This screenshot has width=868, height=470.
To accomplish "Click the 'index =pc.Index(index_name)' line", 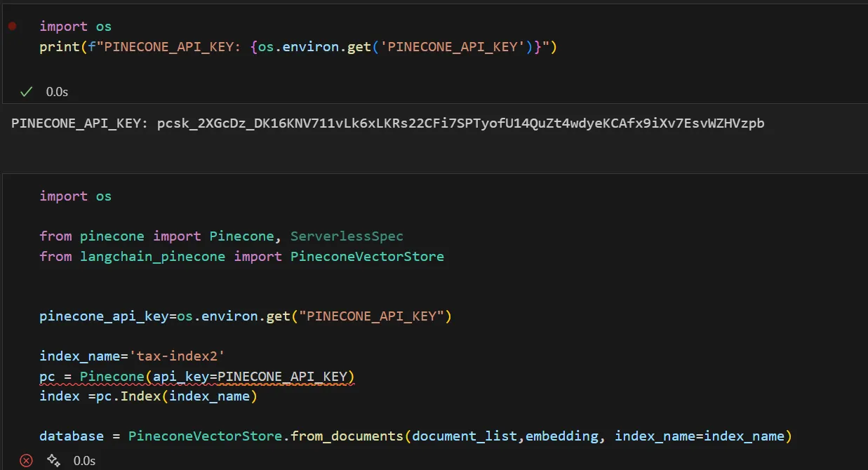I will [149, 396].
